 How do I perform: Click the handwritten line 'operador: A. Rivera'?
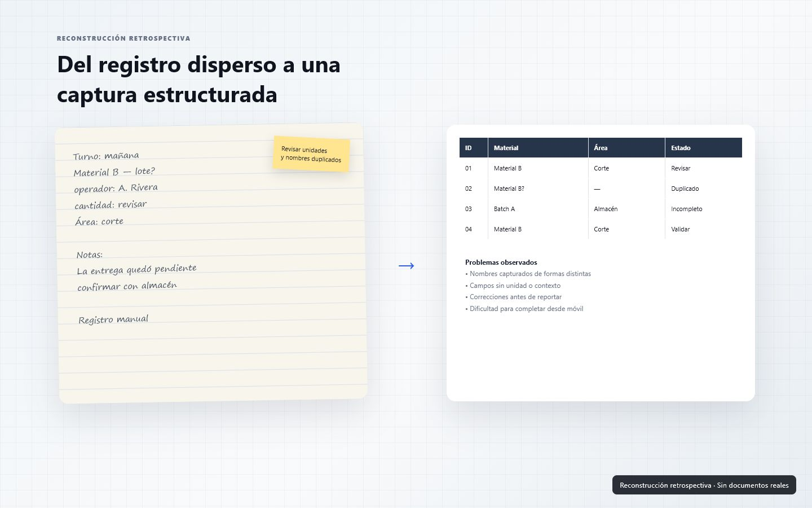(116, 188)
